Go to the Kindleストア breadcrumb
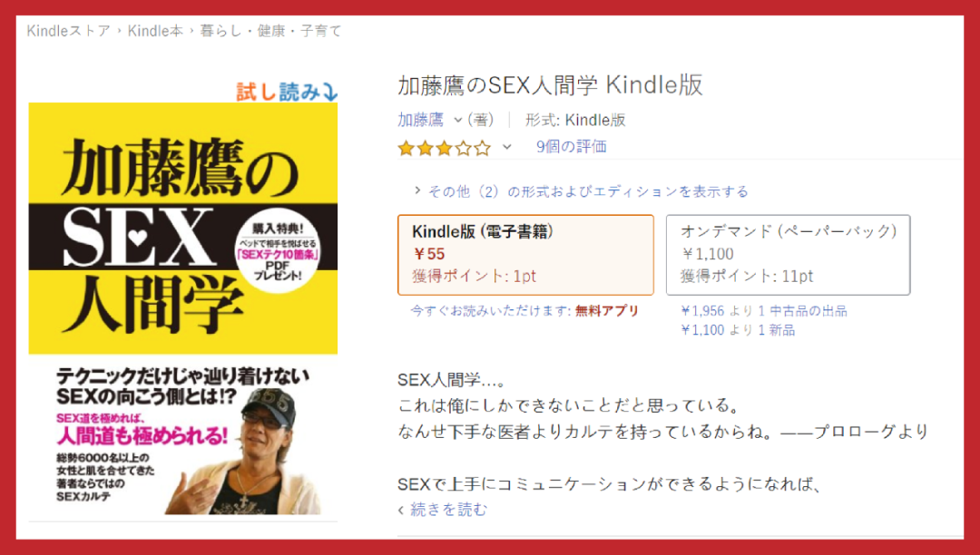Screen dimensions: 980x555 click(x=68, y=31)
